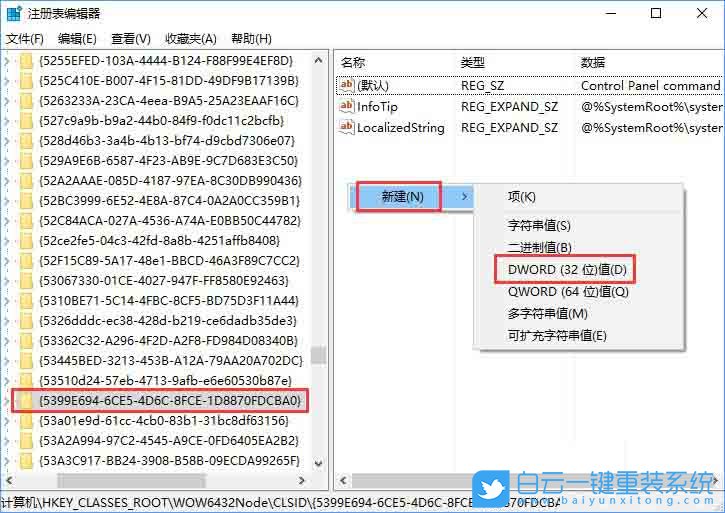The width and height of the screenshot is (725, 513).
Task: Expand the {53A3C917-BB24-3908-B58B-09ECDA99265F} key
Action: coord(7,461)
